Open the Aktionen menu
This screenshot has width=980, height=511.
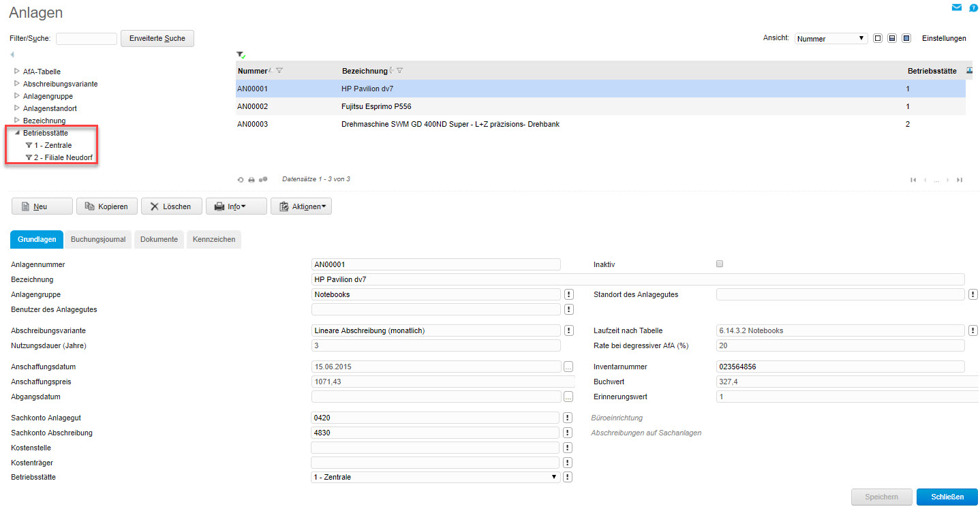301,206
